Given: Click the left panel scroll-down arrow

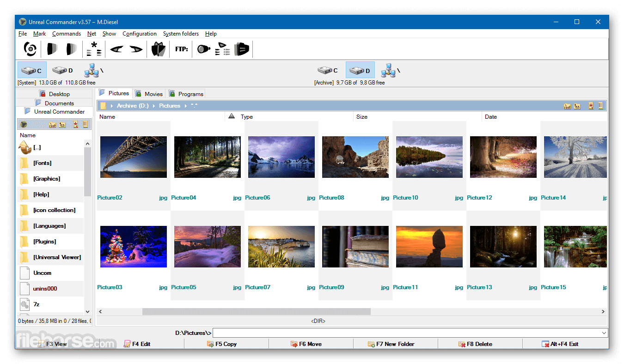Looking at the screenshot, I should click(x=88, y=312).
